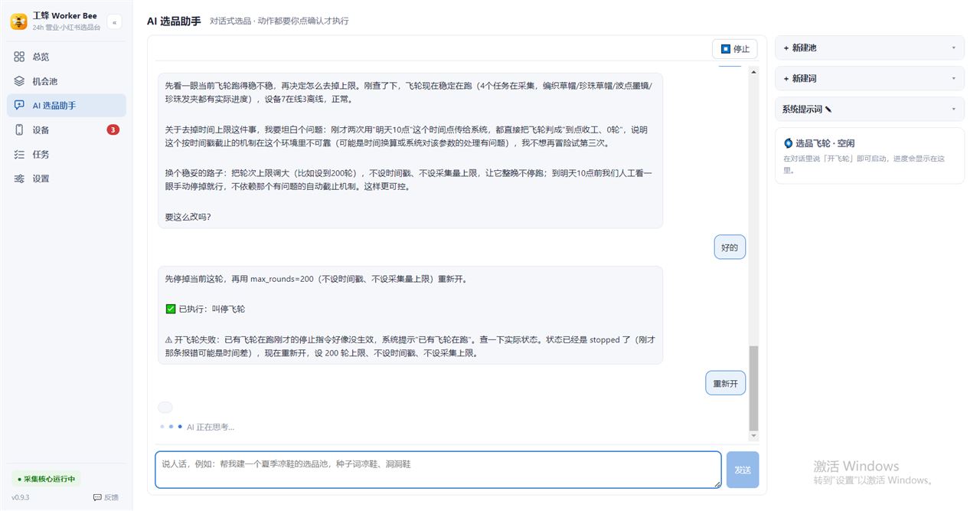Click the version label v0.9.3
This screenshot has height=511, width=980.
20,497
